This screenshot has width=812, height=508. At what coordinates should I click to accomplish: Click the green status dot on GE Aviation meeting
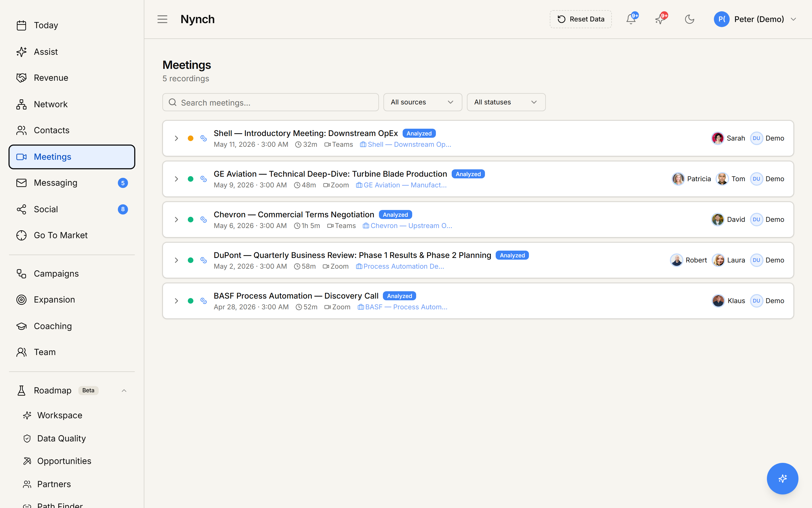[191, 179]
